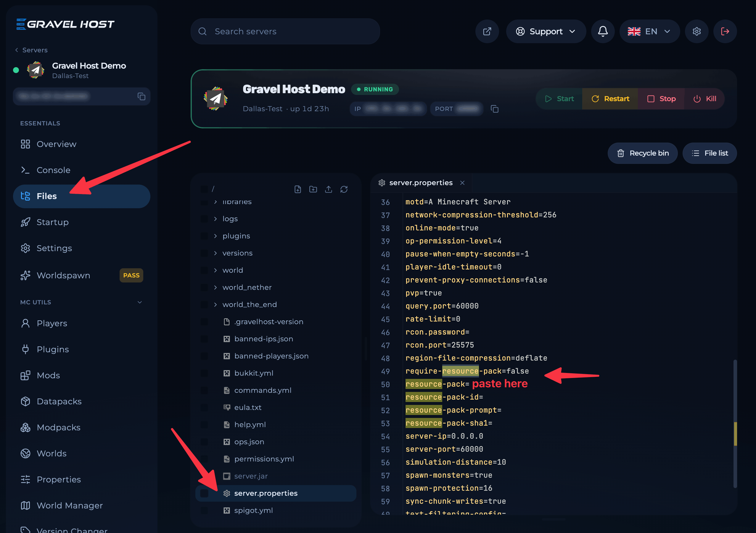Click the Gravel Host logo
Screen dimensions: 756x533
click(65, 24)
